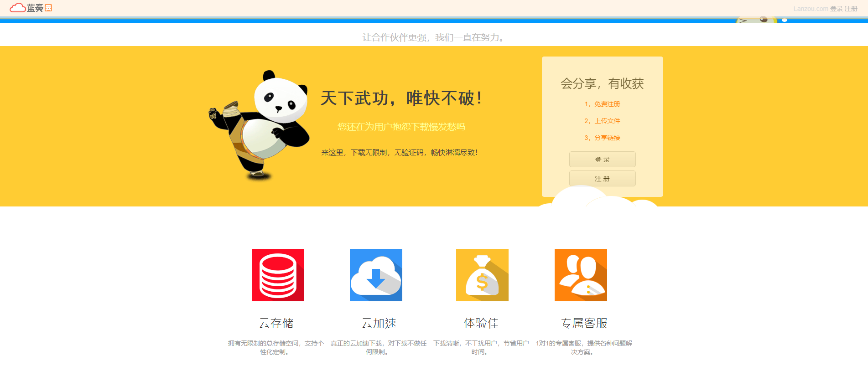Click the 云存储 feature title
This screenshot has height=366, width=868.
point(276,323)
